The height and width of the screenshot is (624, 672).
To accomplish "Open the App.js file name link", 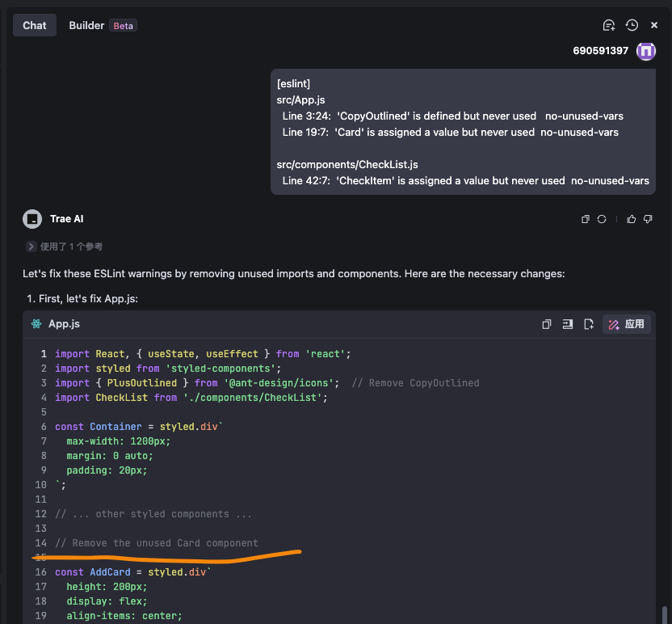I will pyautogui.click(x=65, y=324).
